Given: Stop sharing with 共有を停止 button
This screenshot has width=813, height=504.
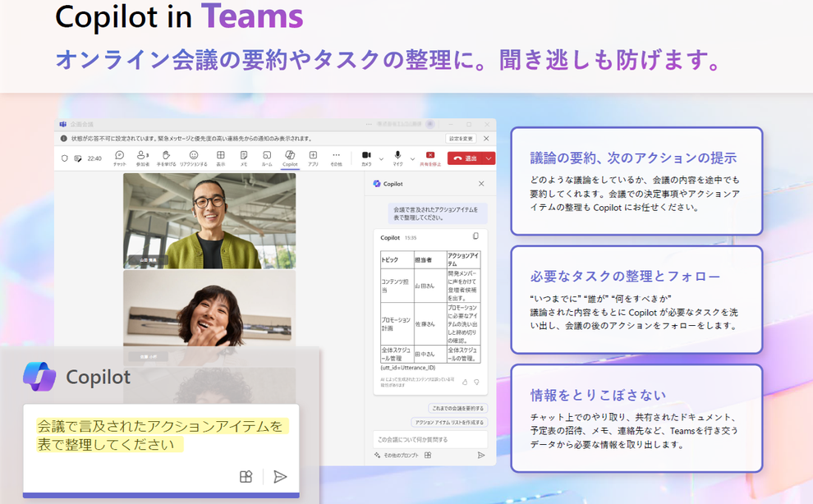Looking at the screenshot, I should tap(430, 158).
